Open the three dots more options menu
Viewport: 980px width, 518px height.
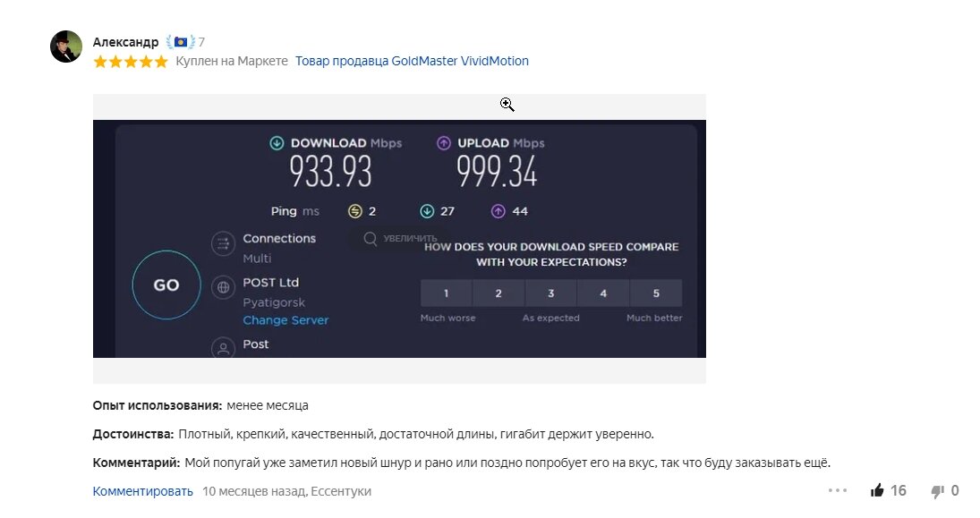click(837, 490)
